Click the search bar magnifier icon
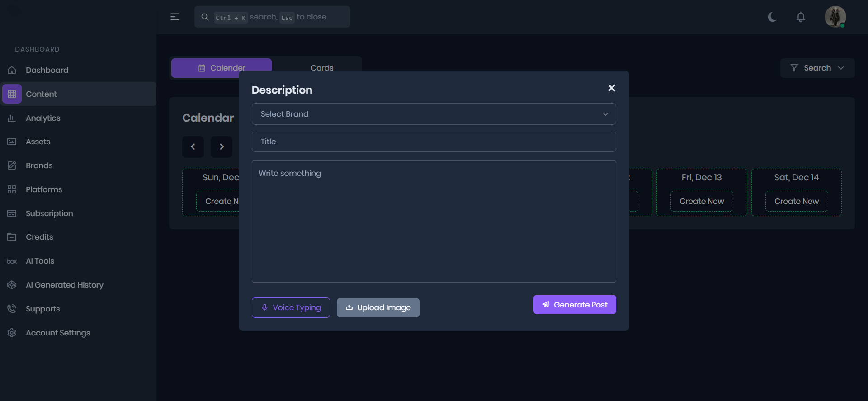 [x=205, y=17]
